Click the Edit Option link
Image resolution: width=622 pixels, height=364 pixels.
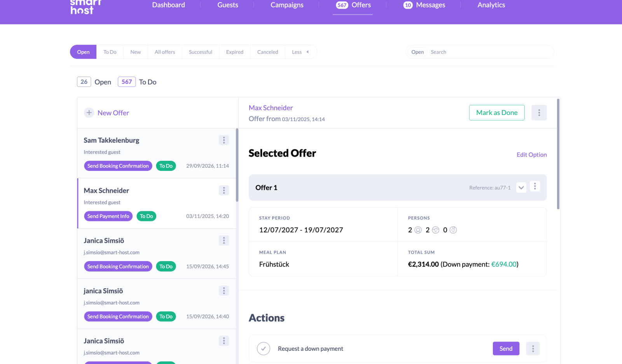tap(532, 155)
